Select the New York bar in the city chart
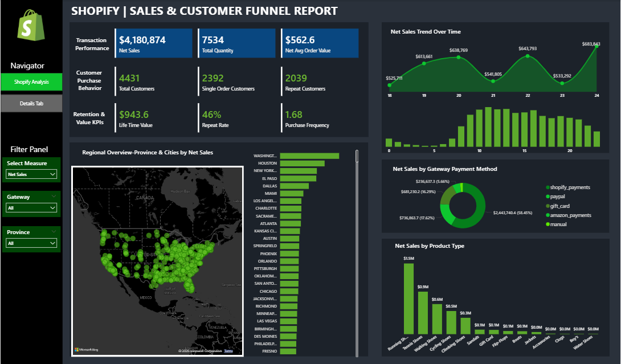Screen dimensions: 621x364 (298, 171)
